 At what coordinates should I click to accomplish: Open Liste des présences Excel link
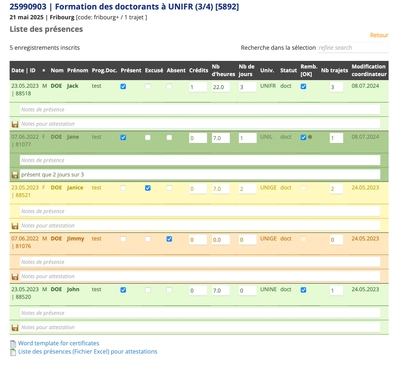88,351
